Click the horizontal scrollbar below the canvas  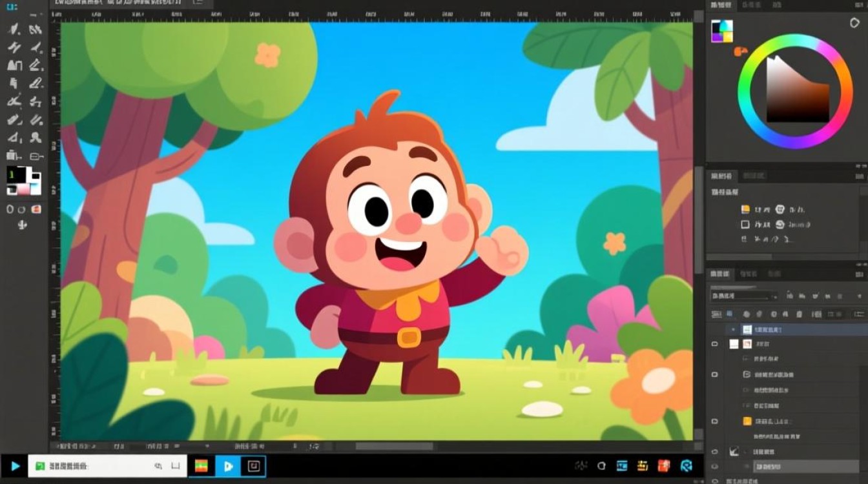[x=394, y=446]
